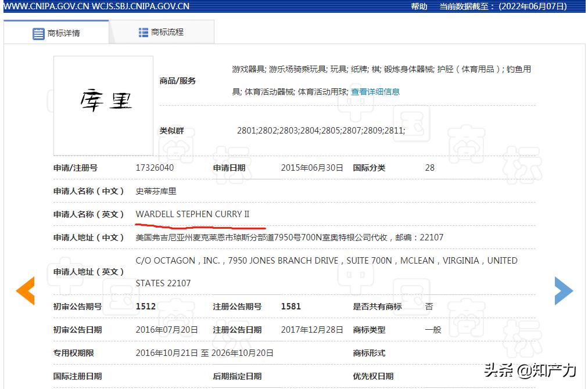Click applicant name WARDELL STEPHEN CURRY II
The width and height of the screenshot is (588, 389).
192,214
